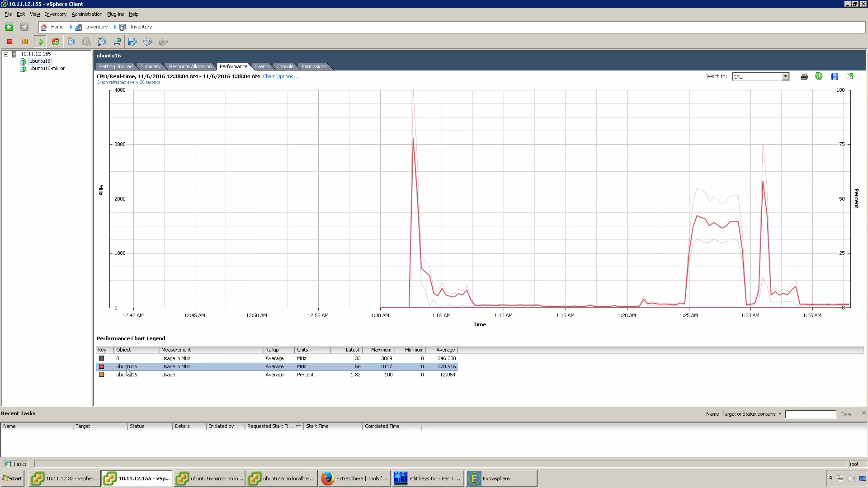The width and height of the screenshot is (868, 488).
Task: Select ubuntu16-mirror in the inventory tree
Action: [x=47, y=69]
